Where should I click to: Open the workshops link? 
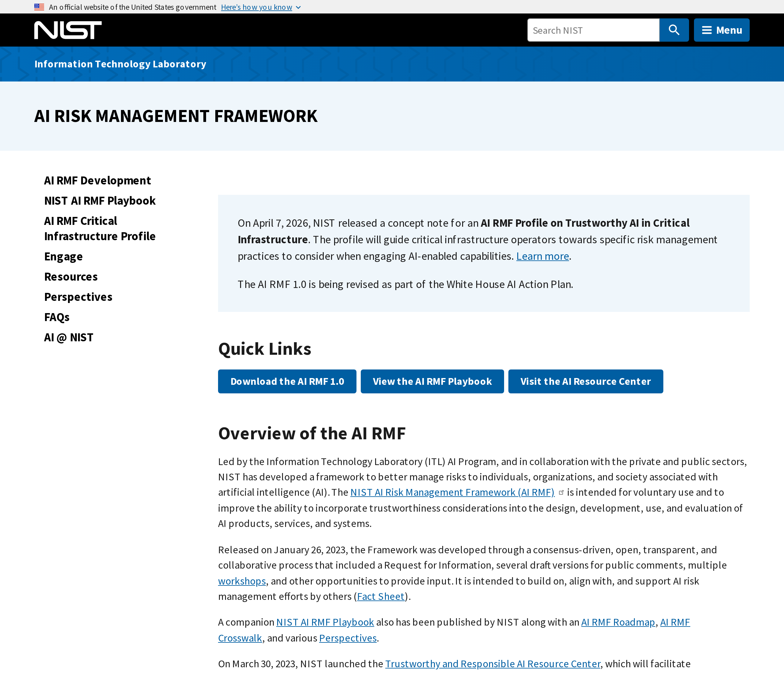coord(242,581)
